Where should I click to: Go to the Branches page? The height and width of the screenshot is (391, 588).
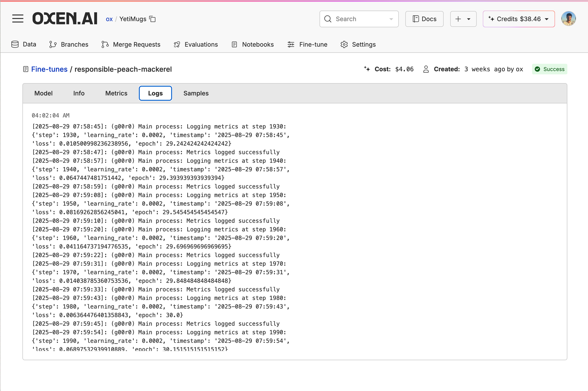(x=69, y=44)
